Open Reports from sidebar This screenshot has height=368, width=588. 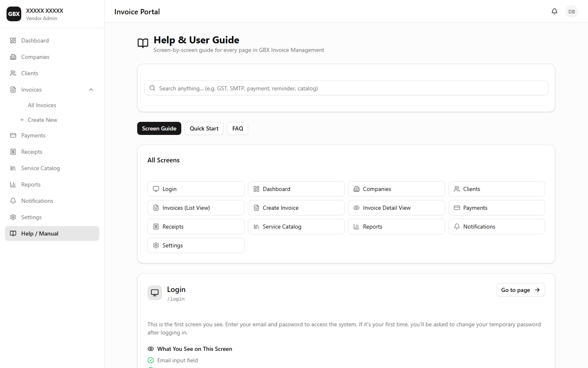pyautogui.click(x=52, y=184)
